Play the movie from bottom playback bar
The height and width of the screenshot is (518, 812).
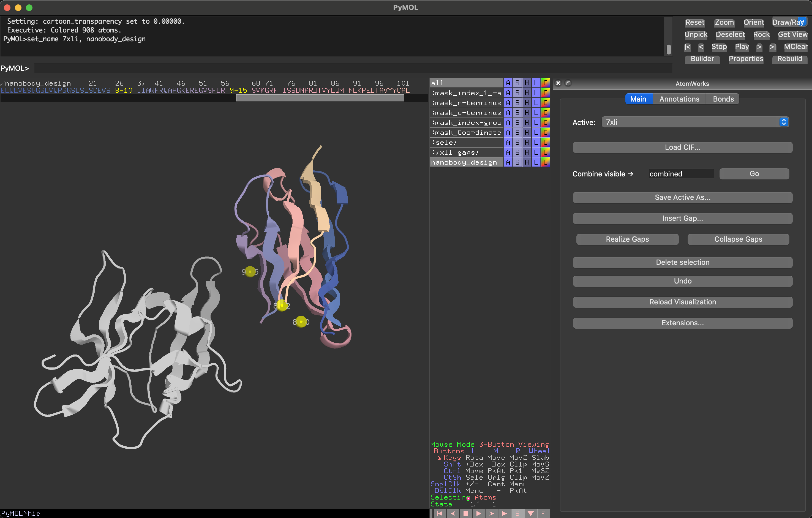478,513
